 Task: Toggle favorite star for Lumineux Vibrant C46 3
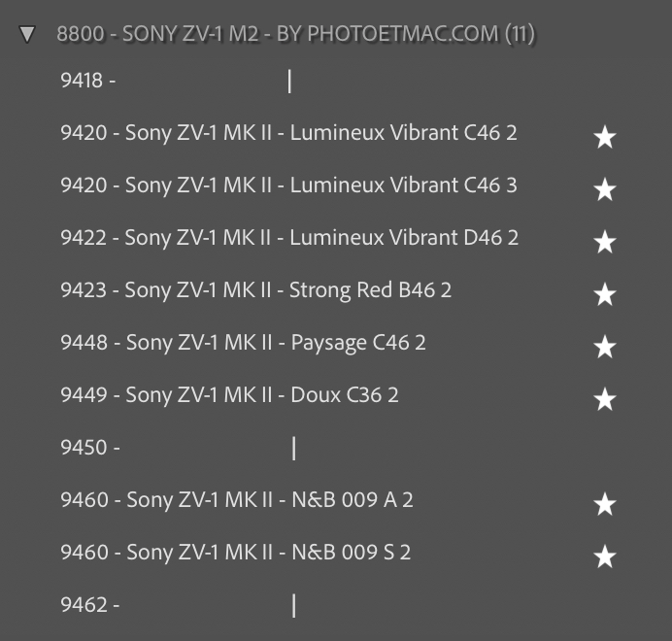pyautogui.click(x=604, y=189)
